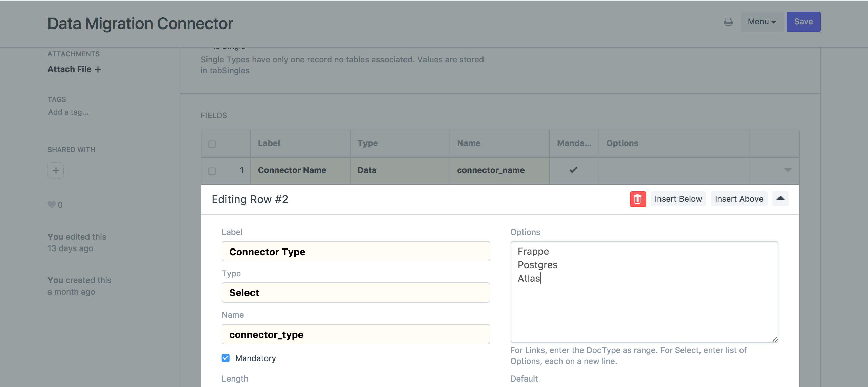
Task: Click the checkmark in the Mandatory column for Connector Name
Action: (x=573, y=170)
